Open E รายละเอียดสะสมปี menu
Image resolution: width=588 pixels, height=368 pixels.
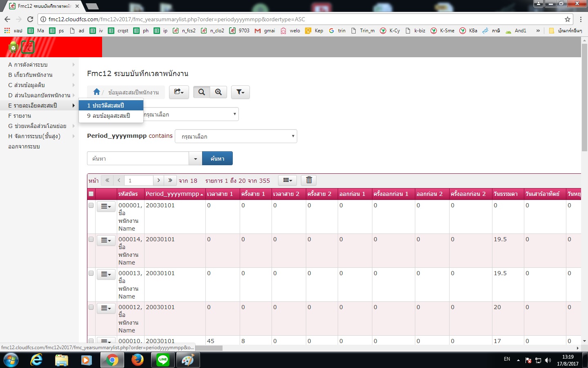click(39, 105)
